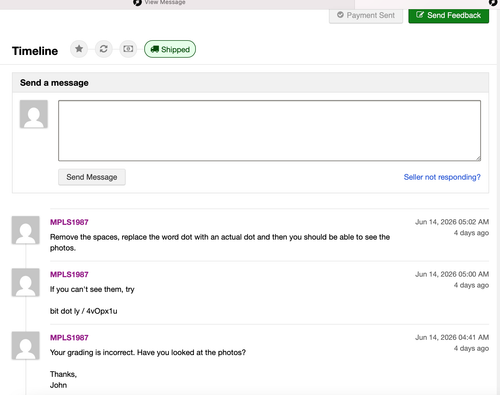
Task: Click avatar next to 04:41 AM message
Action: click(x=26, y=345)
